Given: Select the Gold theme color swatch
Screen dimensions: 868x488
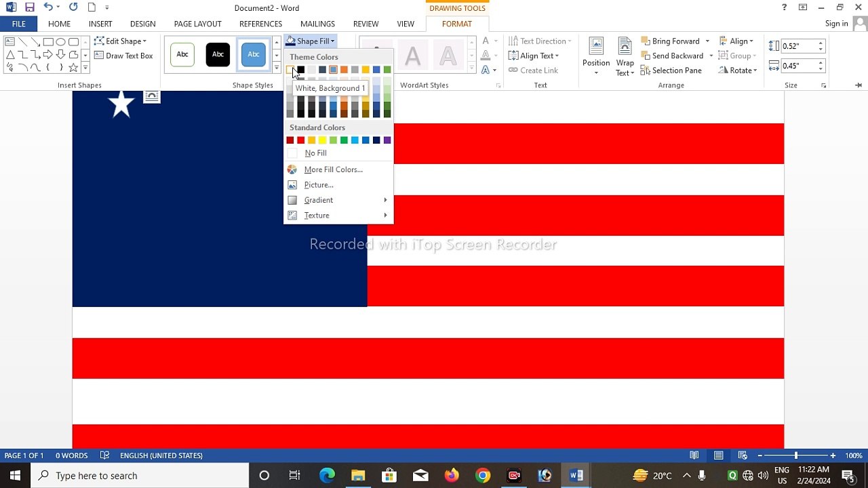Looking at the screenshot, I should tap(366, 70).
